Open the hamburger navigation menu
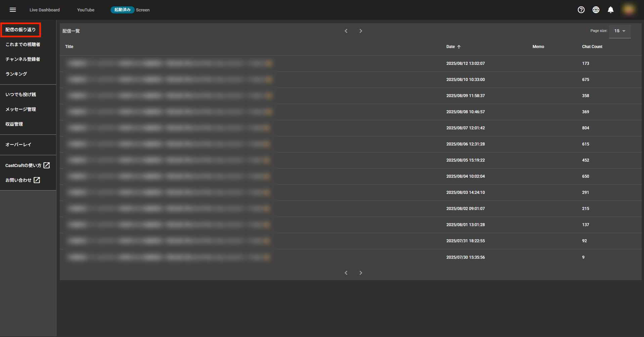The height and width of the screenshot is (337, 644). [13, 10]
